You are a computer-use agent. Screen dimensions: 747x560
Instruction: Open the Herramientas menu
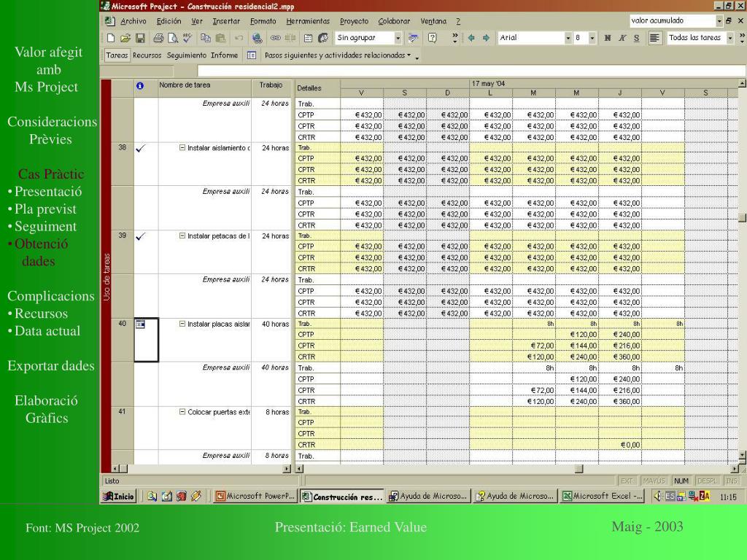pos(308,21)
